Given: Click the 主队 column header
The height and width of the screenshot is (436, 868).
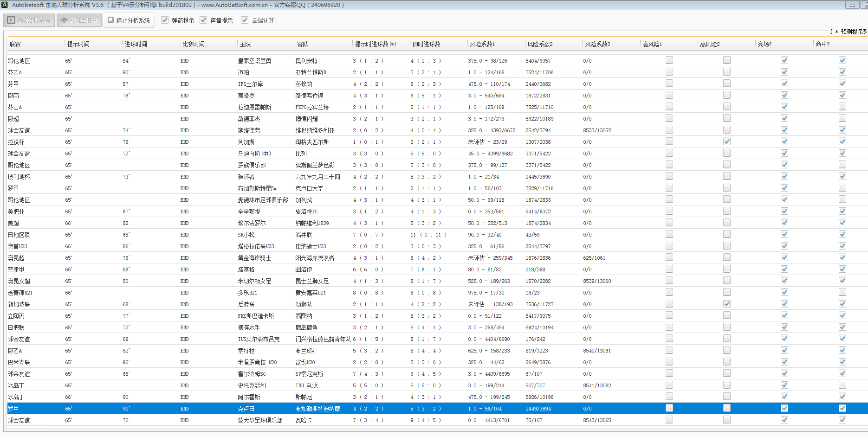Looking at the screenshot, I should click(x=245, y=44).
